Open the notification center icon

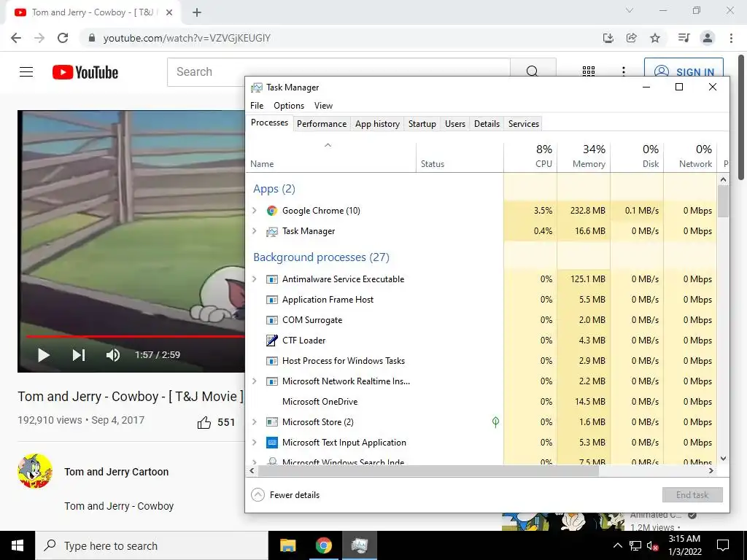pos(723,545)
